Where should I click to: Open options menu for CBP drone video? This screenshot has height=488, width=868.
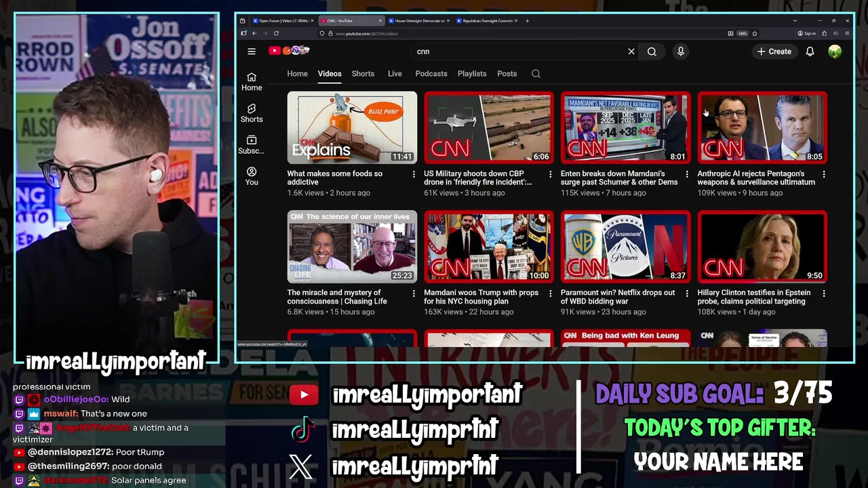(551, 175)
